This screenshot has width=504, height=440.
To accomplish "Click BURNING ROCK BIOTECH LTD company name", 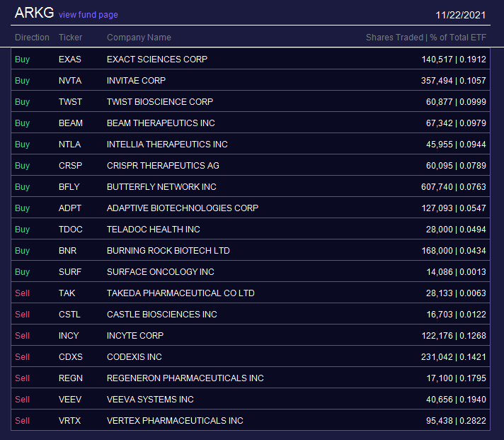I will tap(168, 250).
